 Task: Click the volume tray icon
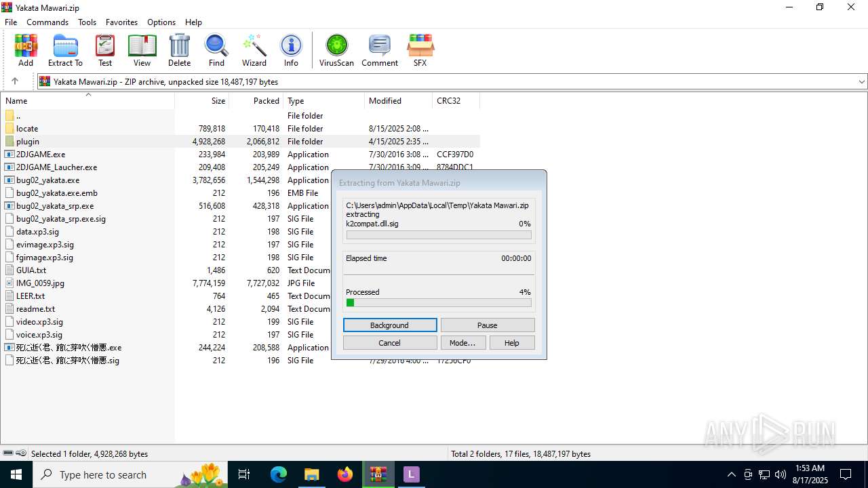(x=781, y=474)
